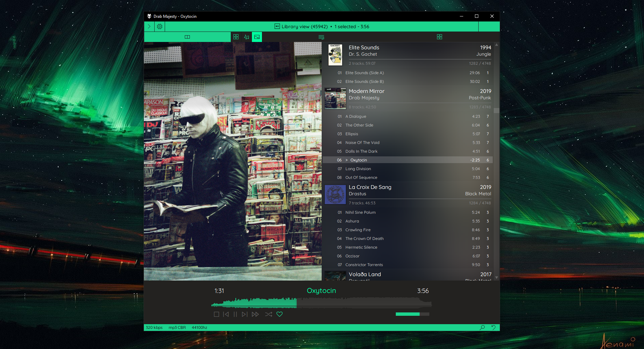Viewport: 644px width, 349px height.
Task: Love the track with the heart icon
Action: [279, 314]
